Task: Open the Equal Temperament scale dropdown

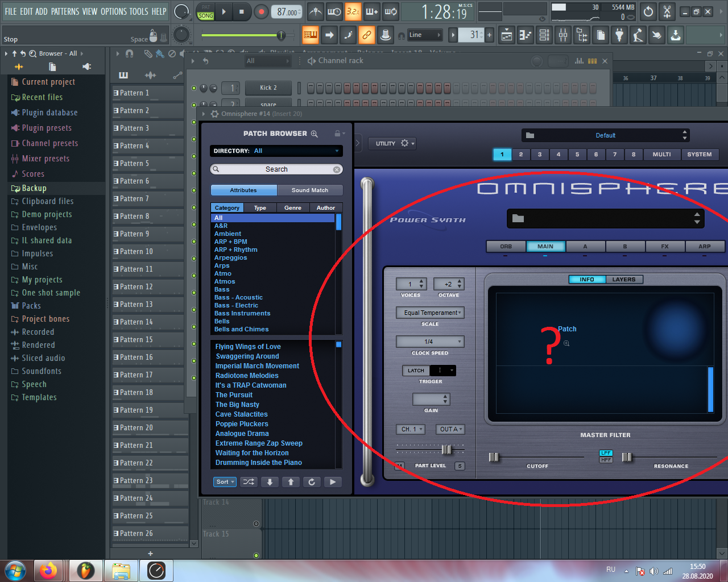Action: click(x=431, y=313)
